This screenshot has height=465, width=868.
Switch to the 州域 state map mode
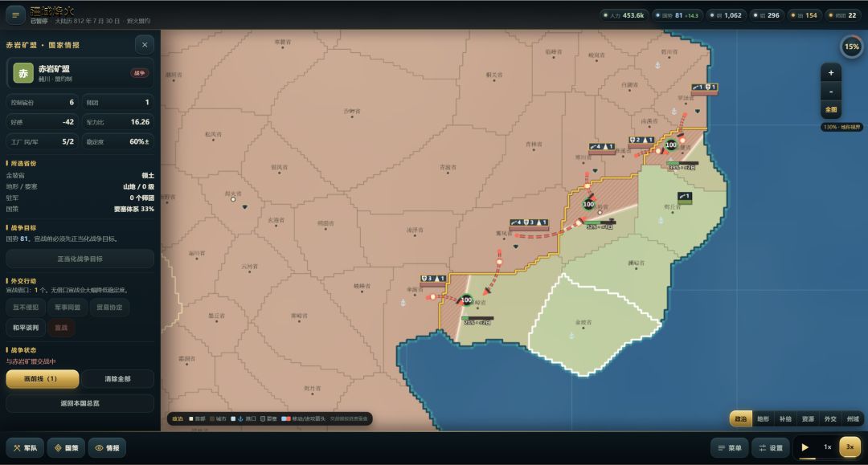(x=853, y=419)
